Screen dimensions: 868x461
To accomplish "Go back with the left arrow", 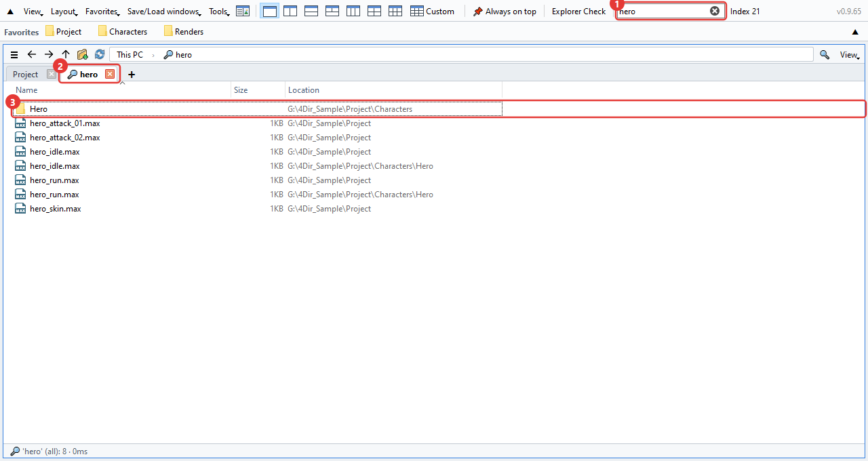I will (x=31, y=55).
